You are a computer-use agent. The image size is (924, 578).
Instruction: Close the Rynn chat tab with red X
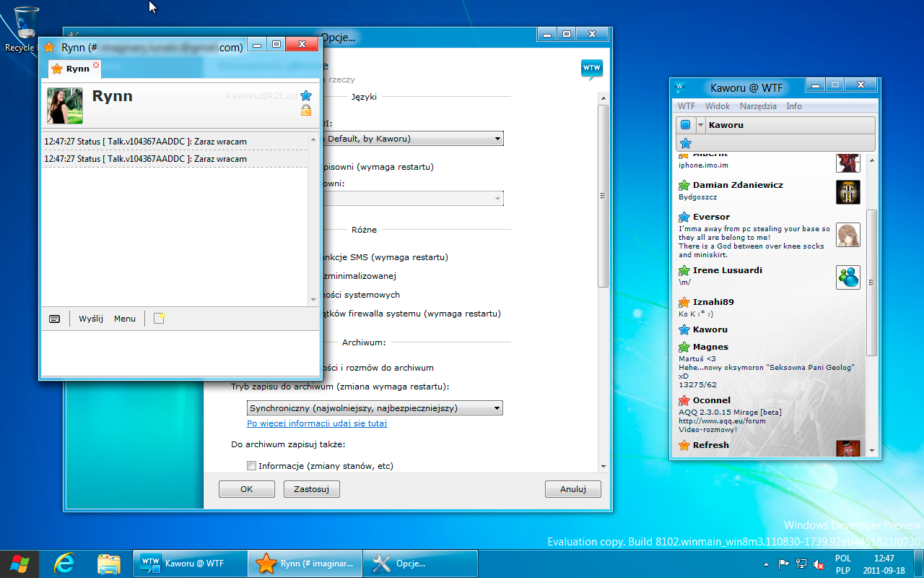96,65
